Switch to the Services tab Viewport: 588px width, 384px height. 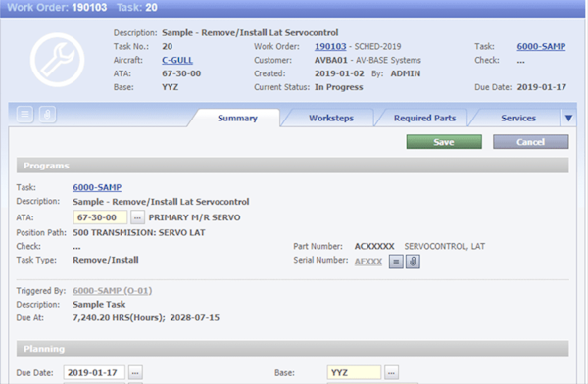click(x=518, y=119)
